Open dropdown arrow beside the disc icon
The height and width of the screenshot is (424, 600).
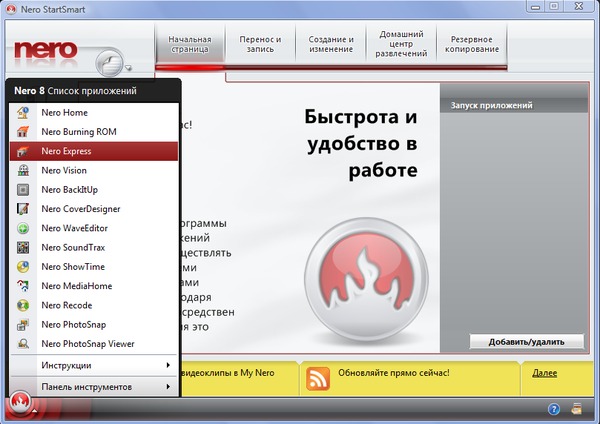point(128,68)
